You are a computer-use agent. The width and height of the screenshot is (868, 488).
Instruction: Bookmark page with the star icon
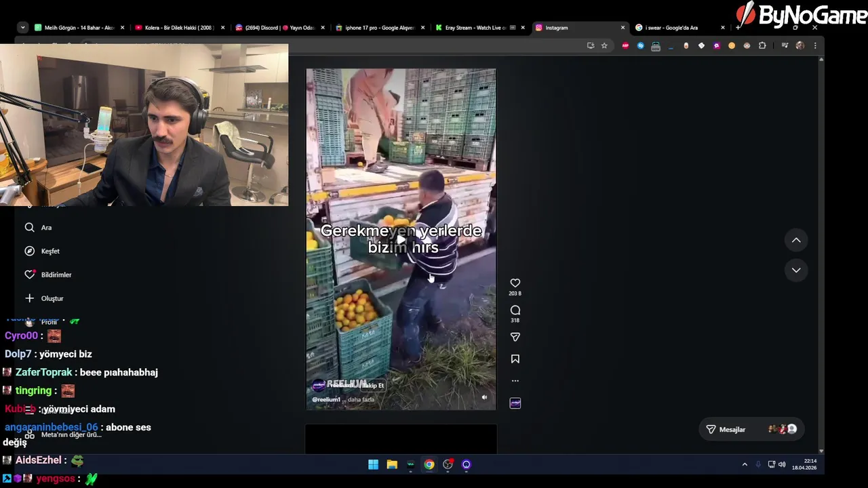(604, 45)
